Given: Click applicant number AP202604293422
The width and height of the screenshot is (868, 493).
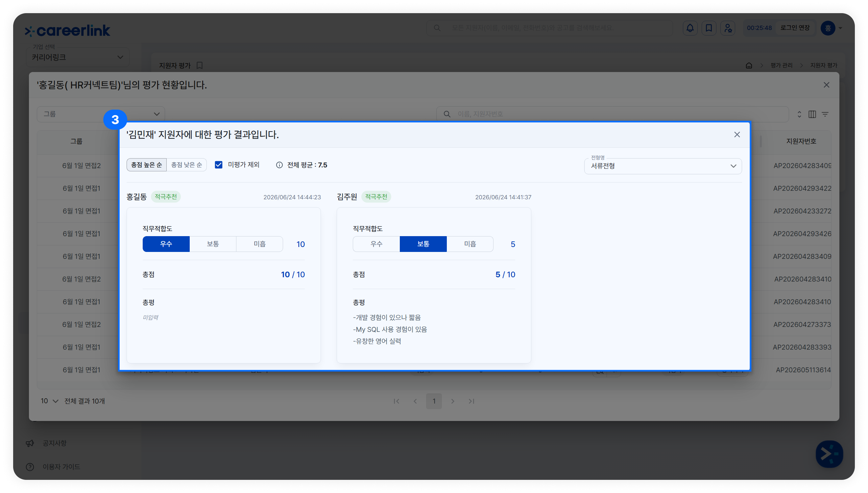Looking at the screenshot, I should click(x=802, y=188).
